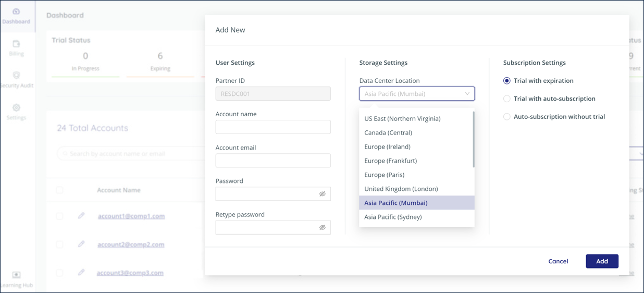
Task: Toggle visibility eye icon in Password field
Action: click(x=322, y=194)
